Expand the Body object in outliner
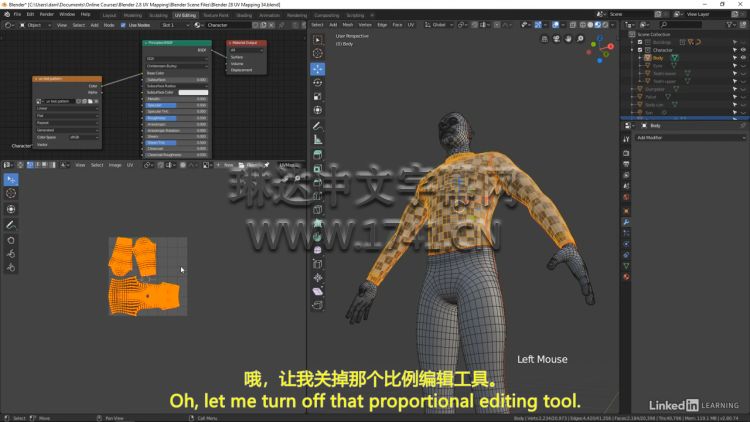This screenshot has width=750, height=422. pyautogui.click(x=640, y=57)
